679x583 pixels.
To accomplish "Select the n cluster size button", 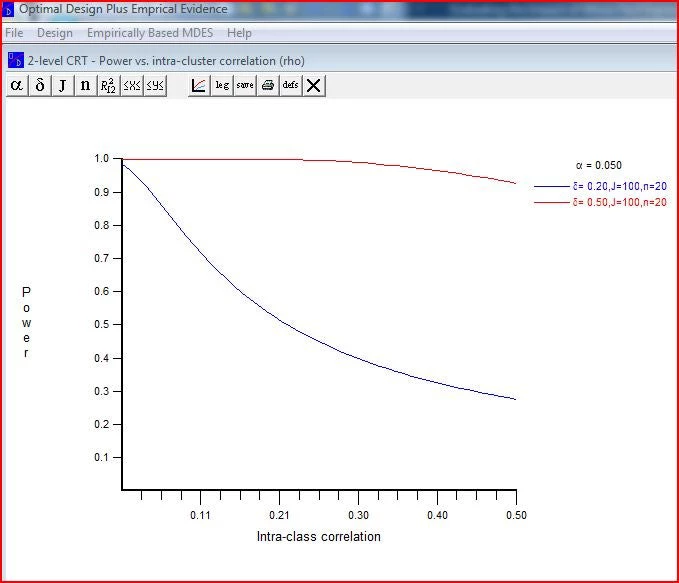I will click(85, 85).
